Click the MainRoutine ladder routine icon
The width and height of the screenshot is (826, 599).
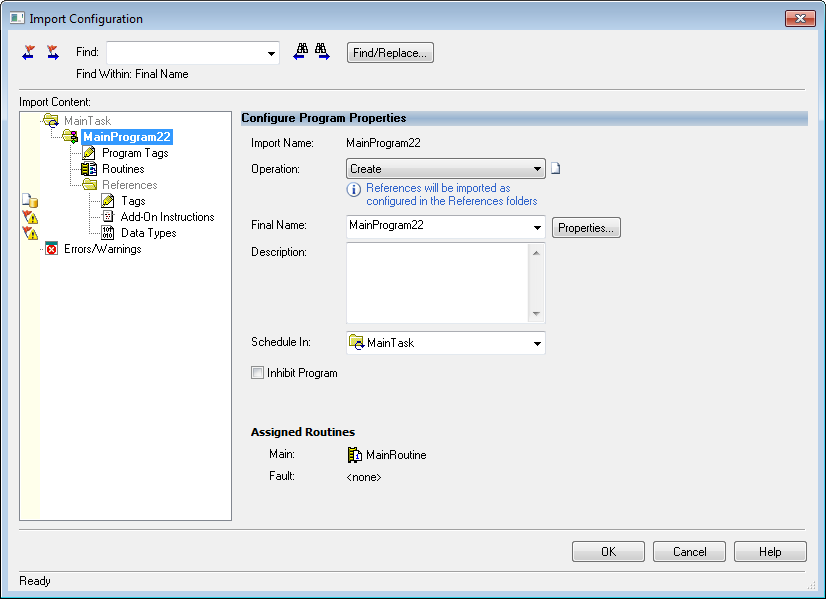(355, 455)
